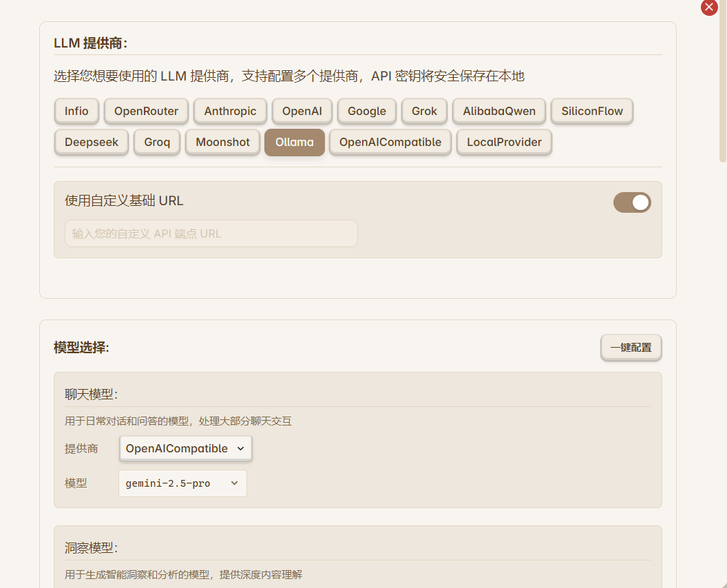The height and width of the screenshot is (588, 727).
Task: Choose the Moonshot provider
Action: [222, 143]
